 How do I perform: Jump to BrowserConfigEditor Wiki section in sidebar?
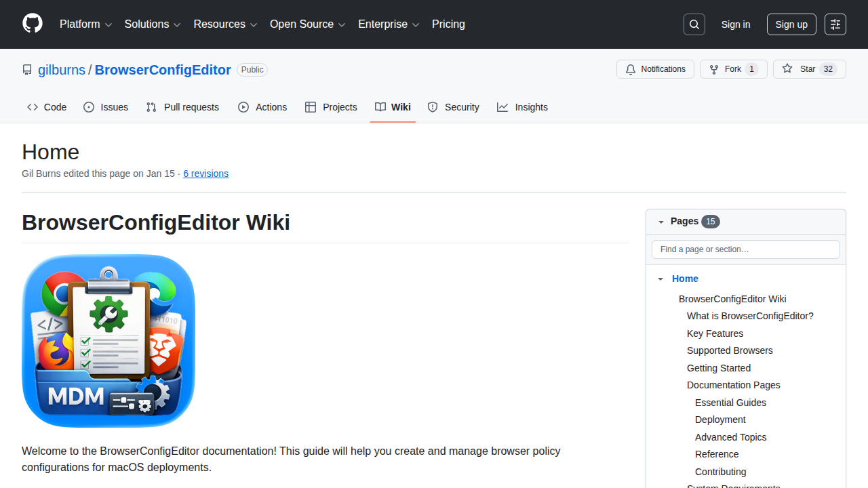coord(732,299)
